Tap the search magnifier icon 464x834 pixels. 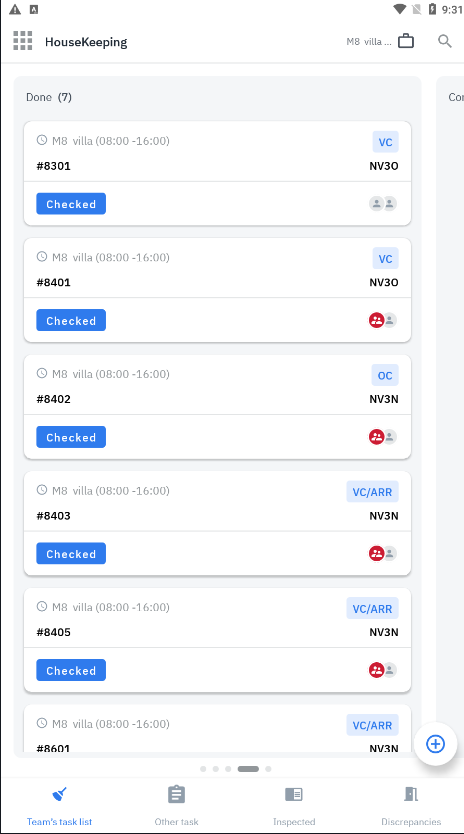(445, 41)
